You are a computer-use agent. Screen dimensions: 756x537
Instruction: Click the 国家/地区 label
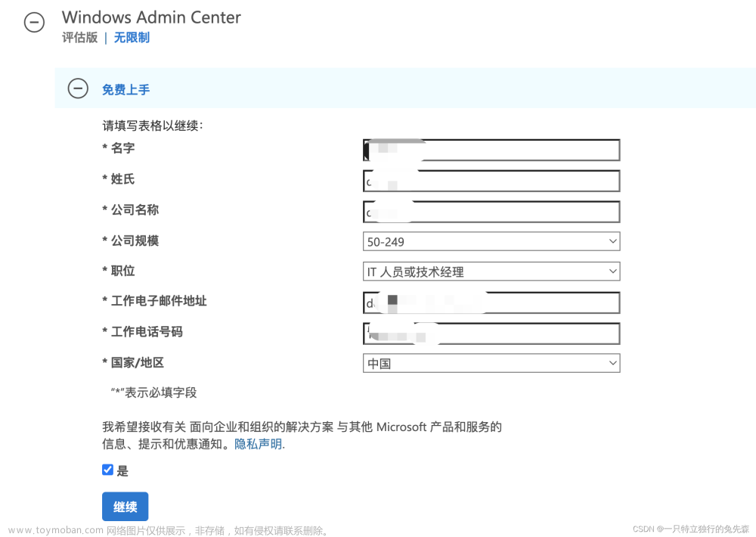(137, 363)
